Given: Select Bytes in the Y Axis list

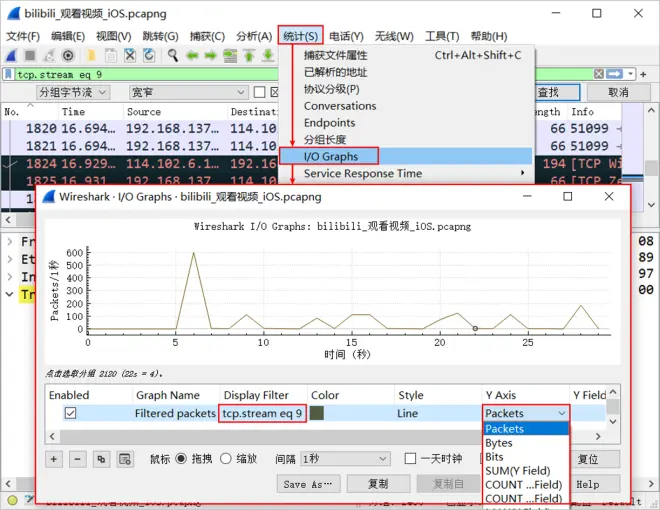Looking at the screenshot, I should pyautogui.click(x=526, y=443).
